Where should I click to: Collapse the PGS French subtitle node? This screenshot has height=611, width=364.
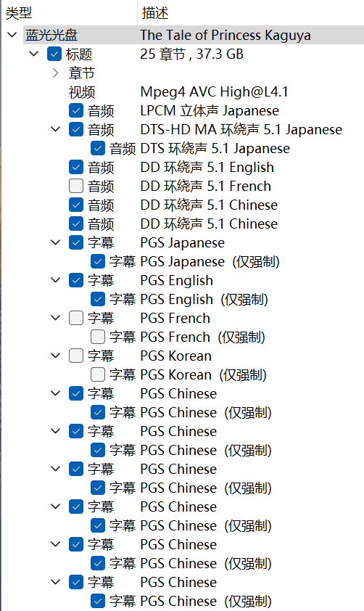pos(56,318)
